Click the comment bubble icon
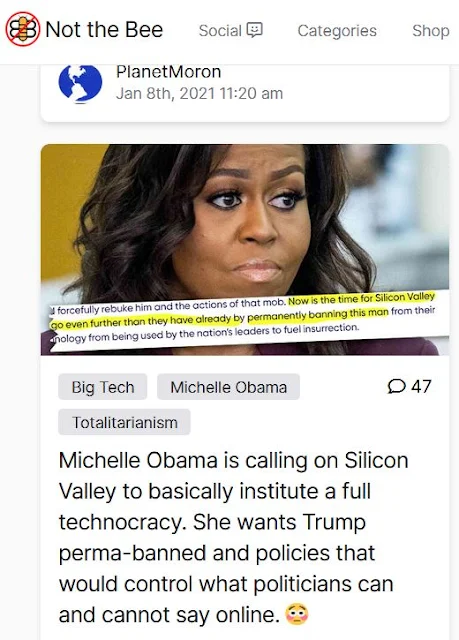The width and height of the screenshot is (459, 640). (x=396, y=386)
